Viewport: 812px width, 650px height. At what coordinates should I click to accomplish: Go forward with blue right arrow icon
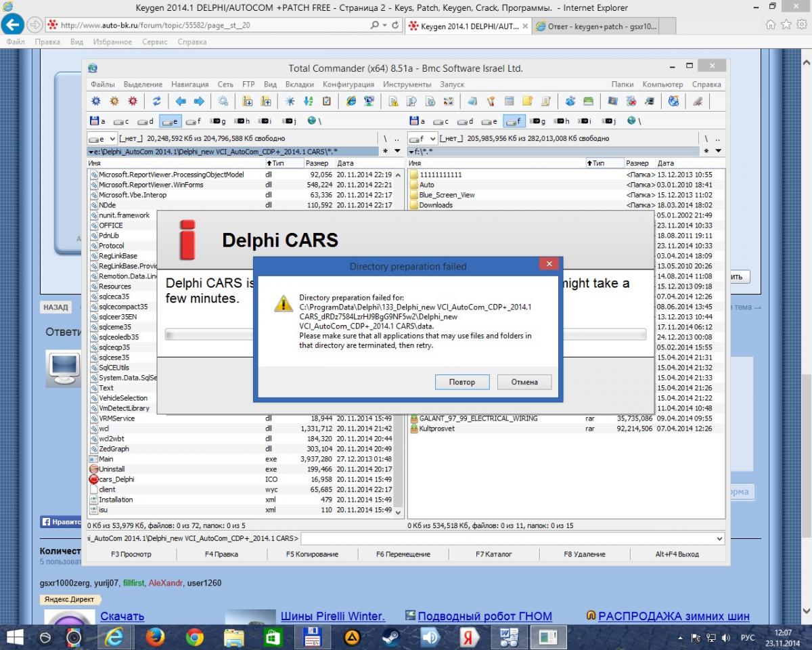[199, 101]
